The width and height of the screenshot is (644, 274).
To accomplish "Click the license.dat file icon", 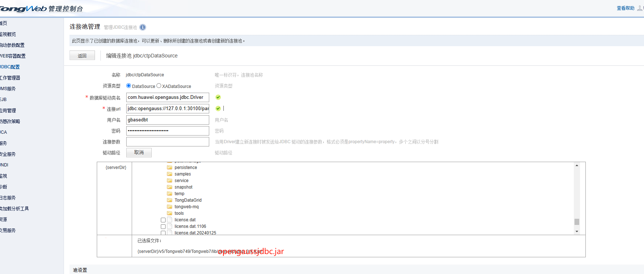I will [x=170, y=219].
